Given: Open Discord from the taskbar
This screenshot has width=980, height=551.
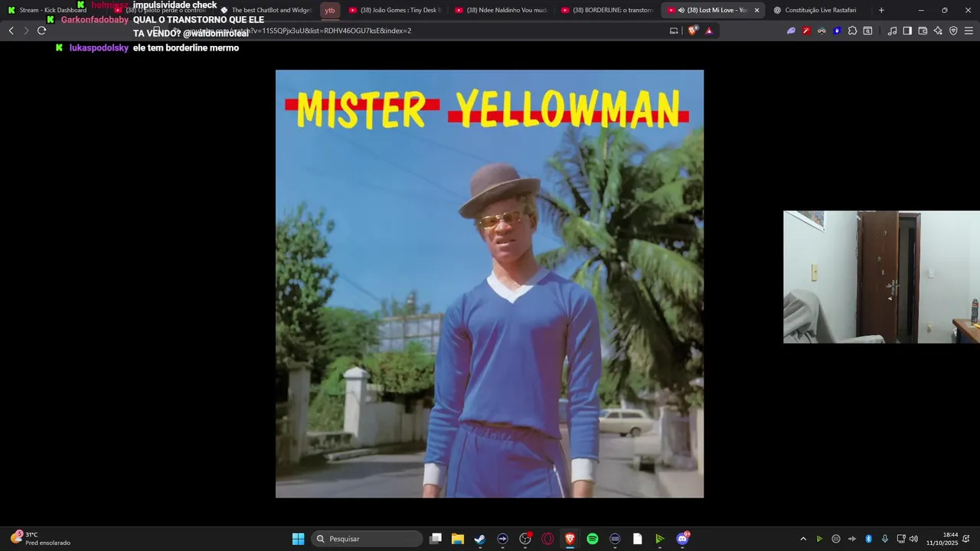Looking at the screenshot, I should (x=682, y=539).
